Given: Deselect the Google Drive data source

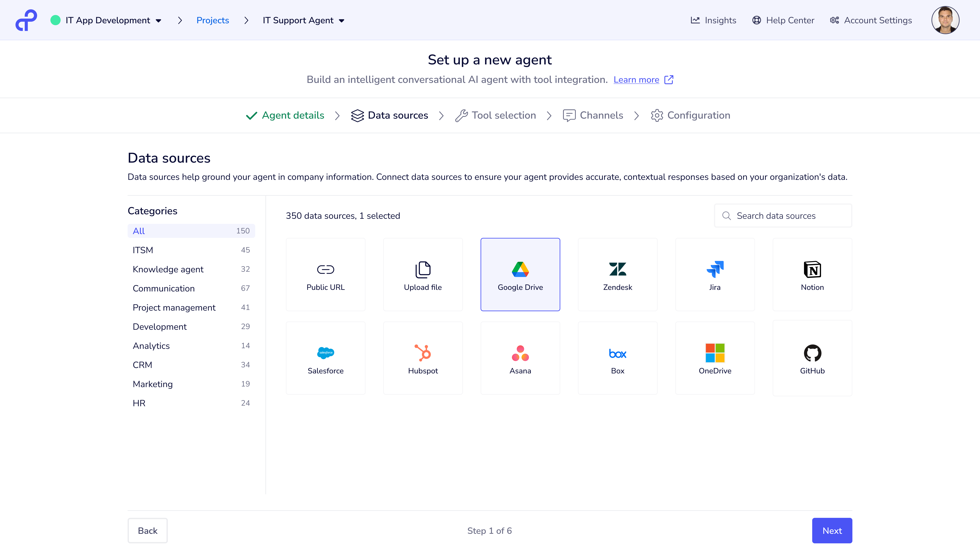Looking at the screenshot, I should pos(520,274).
